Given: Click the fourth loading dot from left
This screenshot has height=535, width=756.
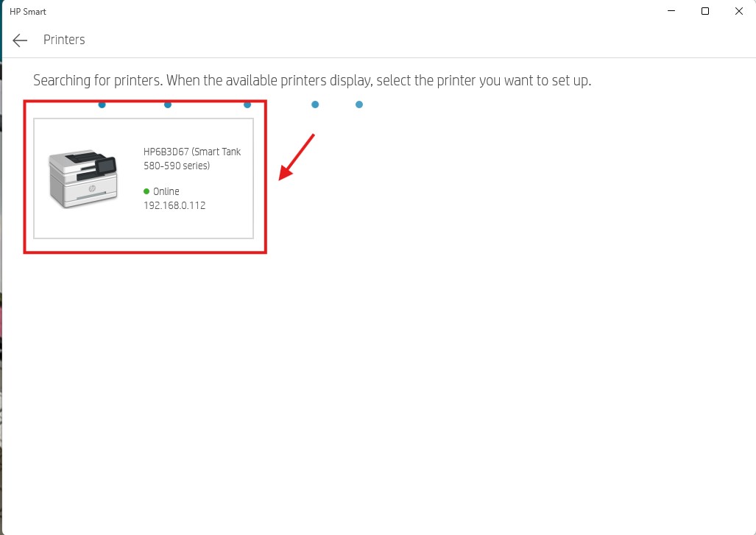Looking at the screenshot, I should [315, 104].
